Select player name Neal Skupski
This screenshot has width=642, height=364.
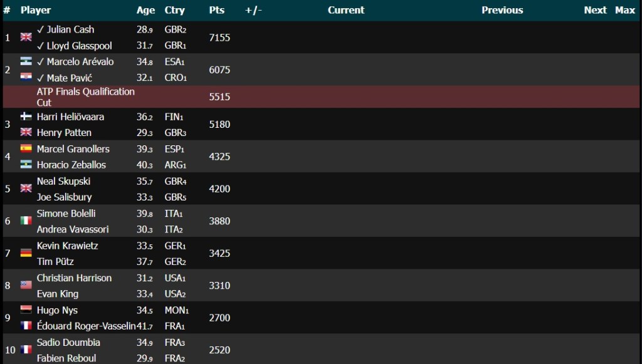pyautogui.click(x=63, y=181)
